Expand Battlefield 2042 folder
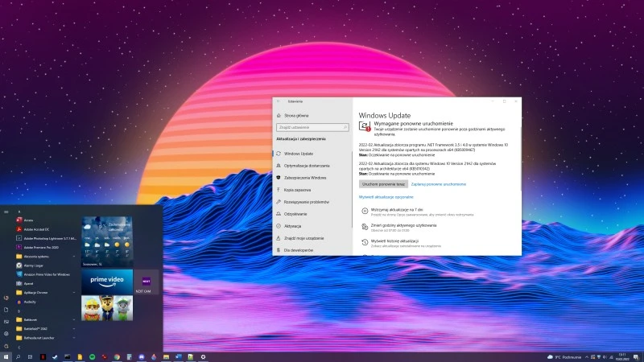 45,329
